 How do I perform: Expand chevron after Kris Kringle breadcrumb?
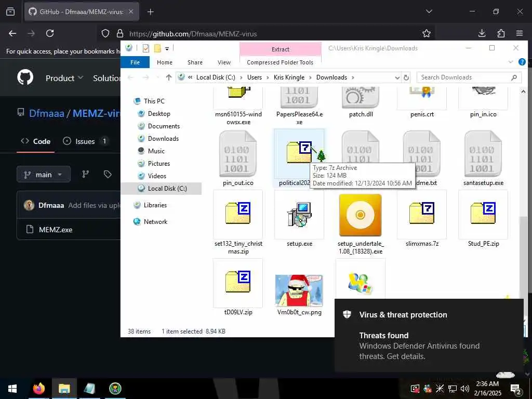point(311,77)
